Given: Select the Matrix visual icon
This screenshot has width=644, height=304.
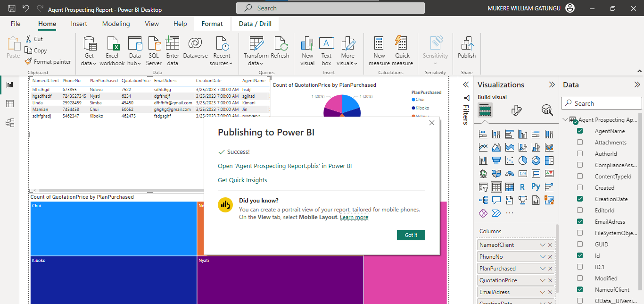Looking at the screenshot, I should pos(510,187).
